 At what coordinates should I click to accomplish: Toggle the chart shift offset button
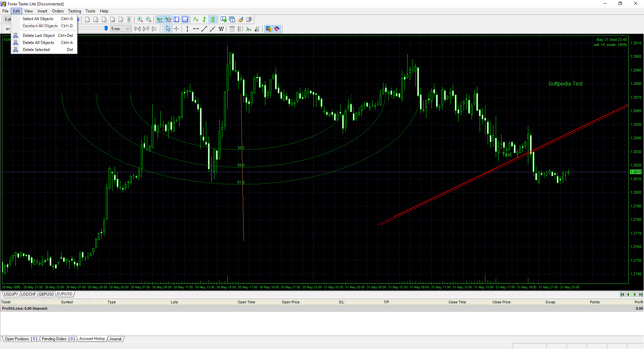[x=168, y=19]
